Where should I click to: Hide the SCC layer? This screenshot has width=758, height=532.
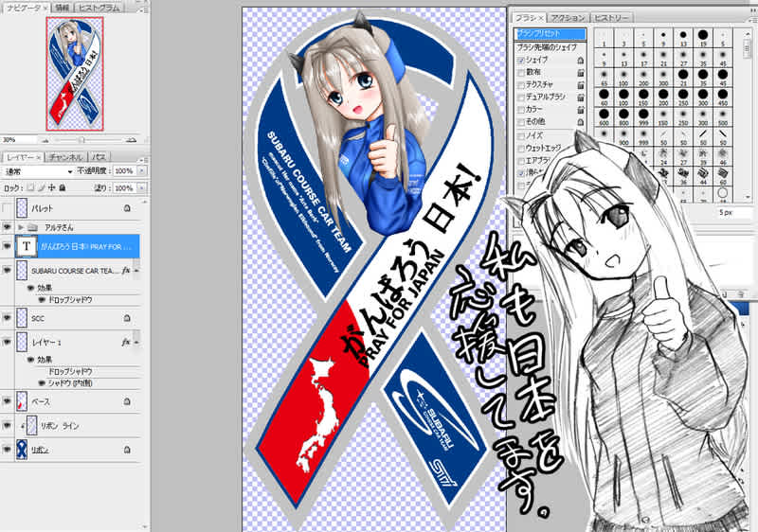tap(7, 318)
